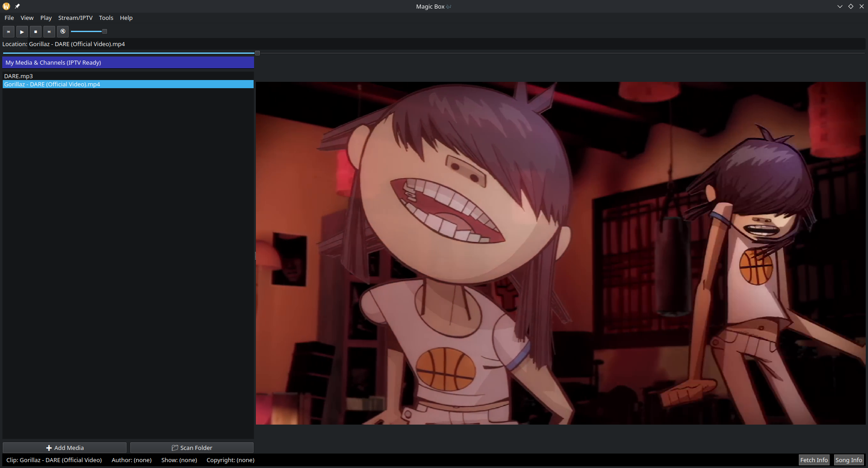Open the Stream/IPTV menu

click(x=75, y=18)
